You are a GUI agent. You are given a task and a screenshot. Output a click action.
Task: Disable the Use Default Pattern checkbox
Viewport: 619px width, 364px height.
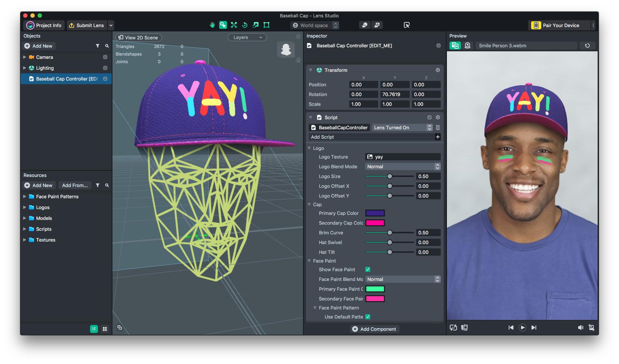[368, 317]
